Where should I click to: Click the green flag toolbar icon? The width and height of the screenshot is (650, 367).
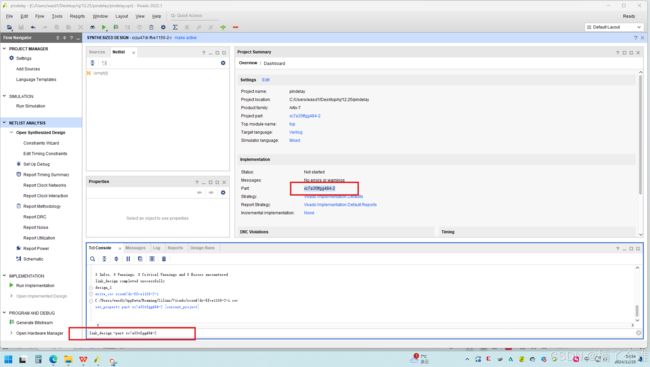[x=116, y=27]
